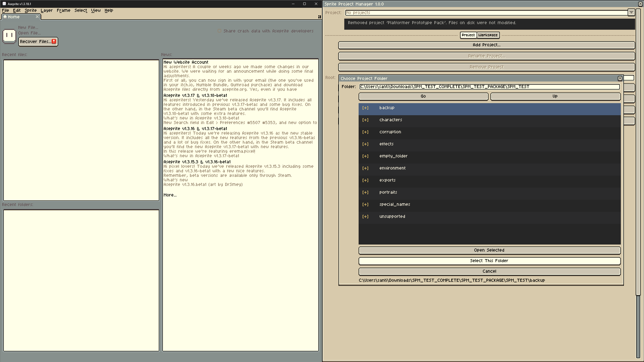Click New File... link
644x362 pixels.
pos(28,27)
